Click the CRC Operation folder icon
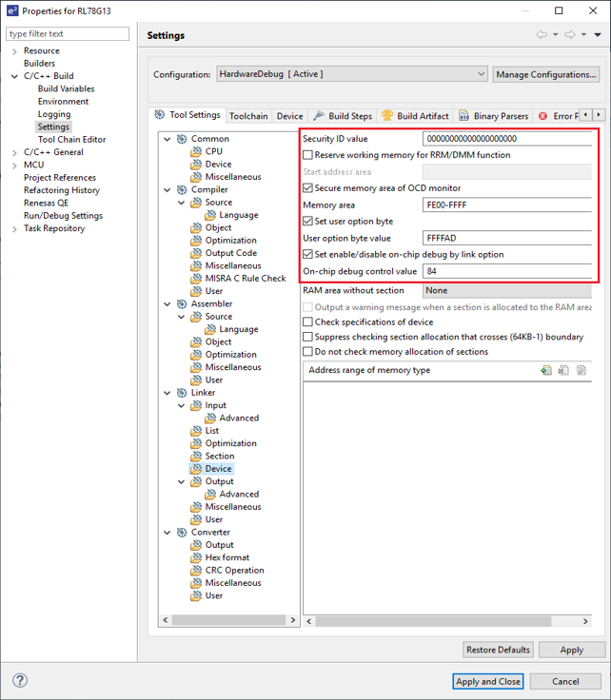Image resolution: width=611 pixels, height=700 pixels. tap(196, 571)
